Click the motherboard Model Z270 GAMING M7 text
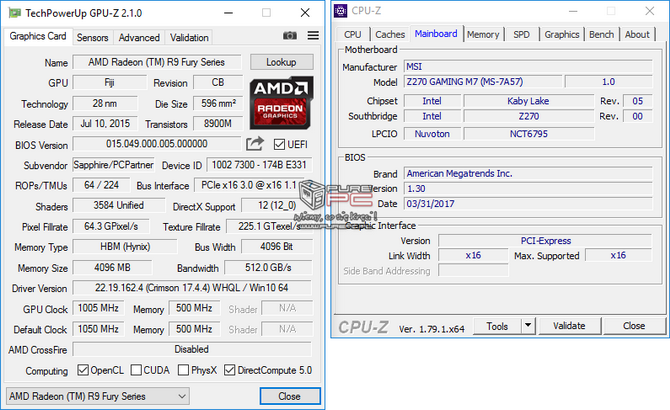Screen dimensions: 670x410 point(465,82)
